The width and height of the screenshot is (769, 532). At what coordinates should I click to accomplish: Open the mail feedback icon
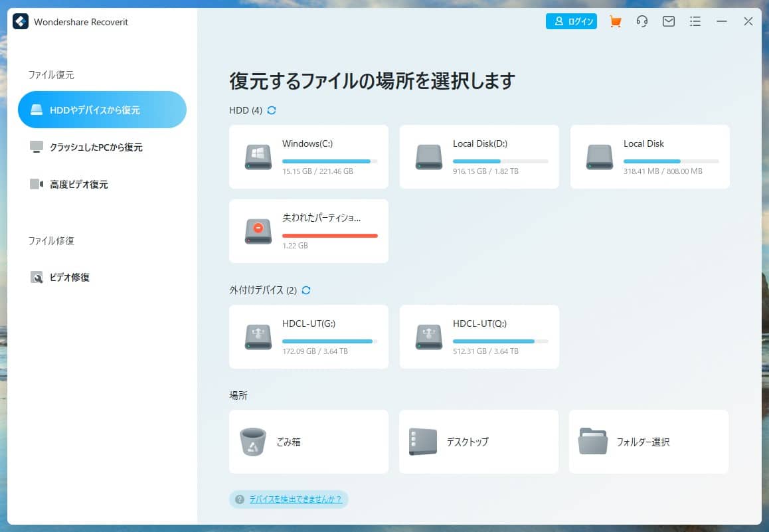tap(669, 22)
